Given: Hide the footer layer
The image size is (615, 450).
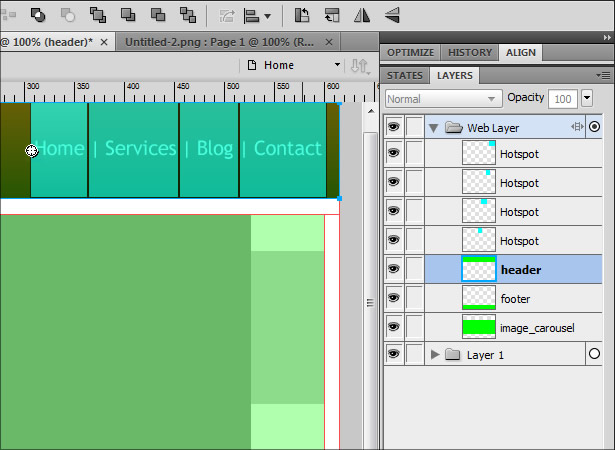Looking at the screenshot, I should [x=394, y=298].
